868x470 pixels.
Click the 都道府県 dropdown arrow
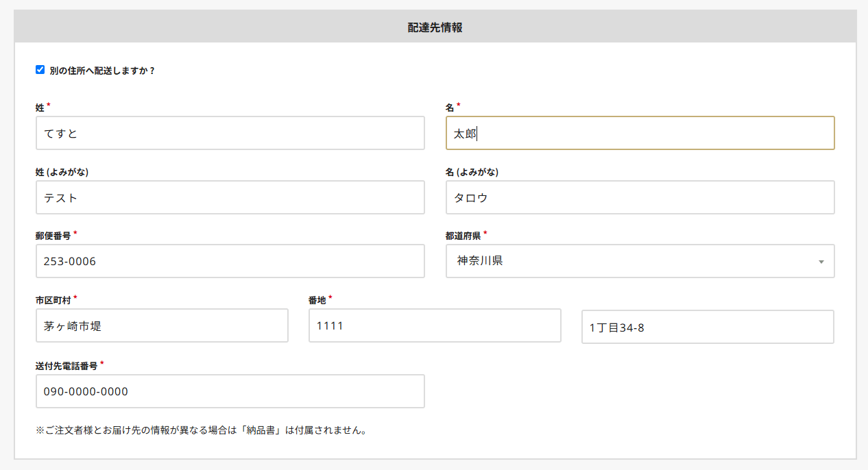coord(821,262)
